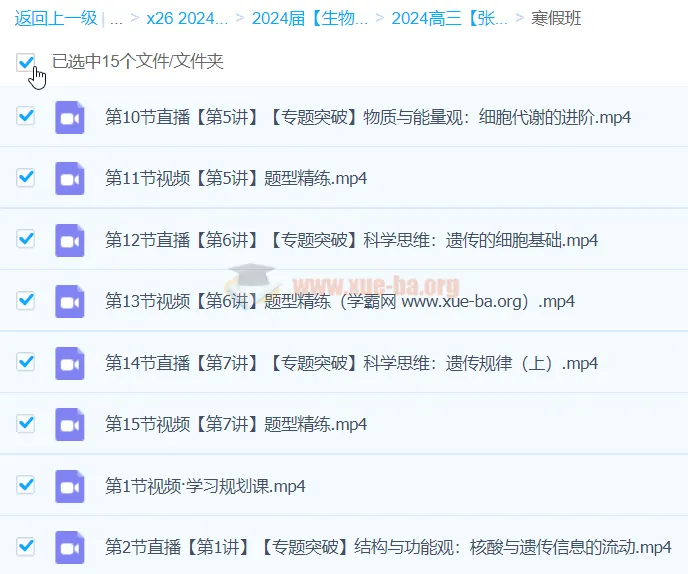Toggle the select-all checkbox at top

point(26,62)
